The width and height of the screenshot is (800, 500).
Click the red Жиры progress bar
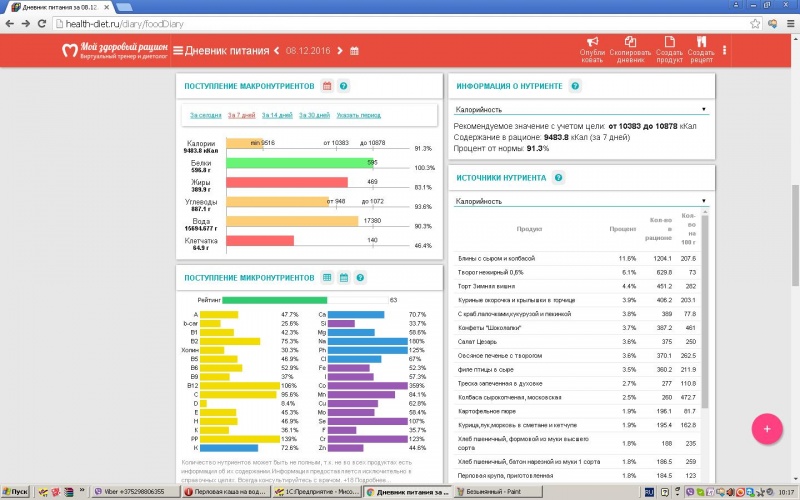pyautogui.click(x=287, y=182)
